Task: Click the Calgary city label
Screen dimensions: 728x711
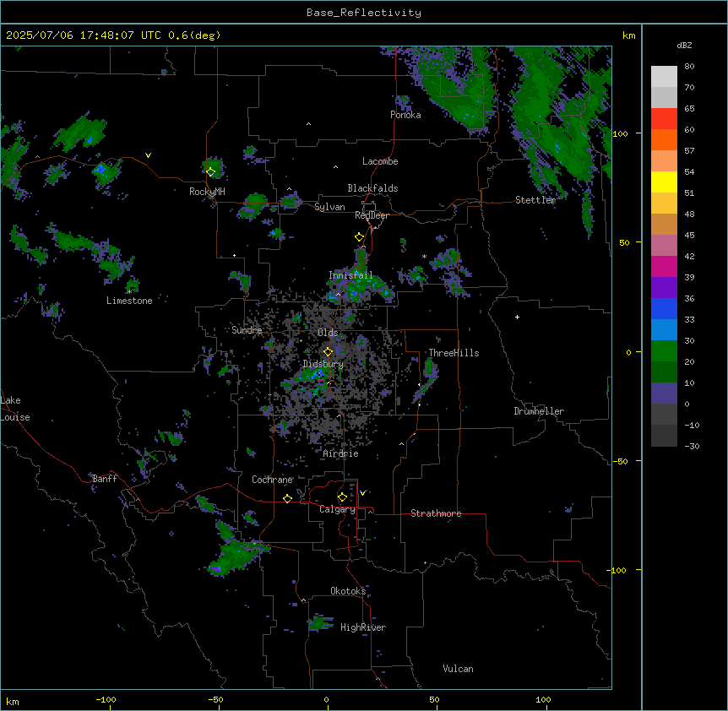Action: click(x=337, y=509)
